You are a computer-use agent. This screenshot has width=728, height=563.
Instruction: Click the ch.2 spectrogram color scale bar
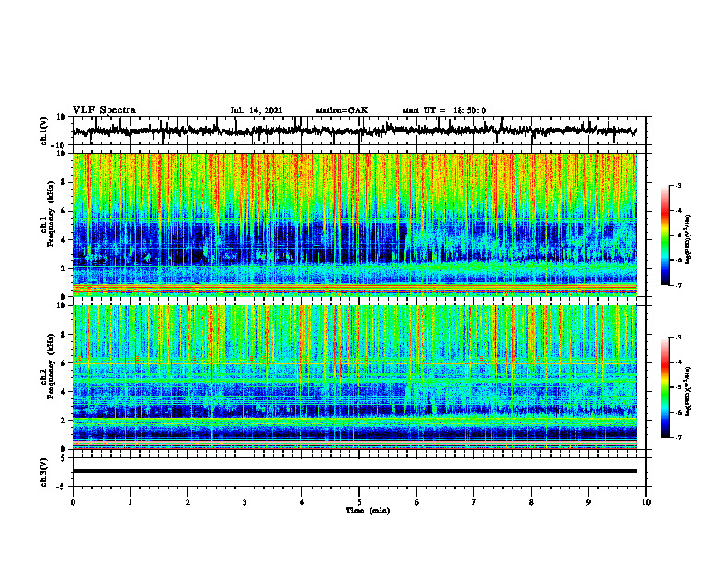[665, 387]
